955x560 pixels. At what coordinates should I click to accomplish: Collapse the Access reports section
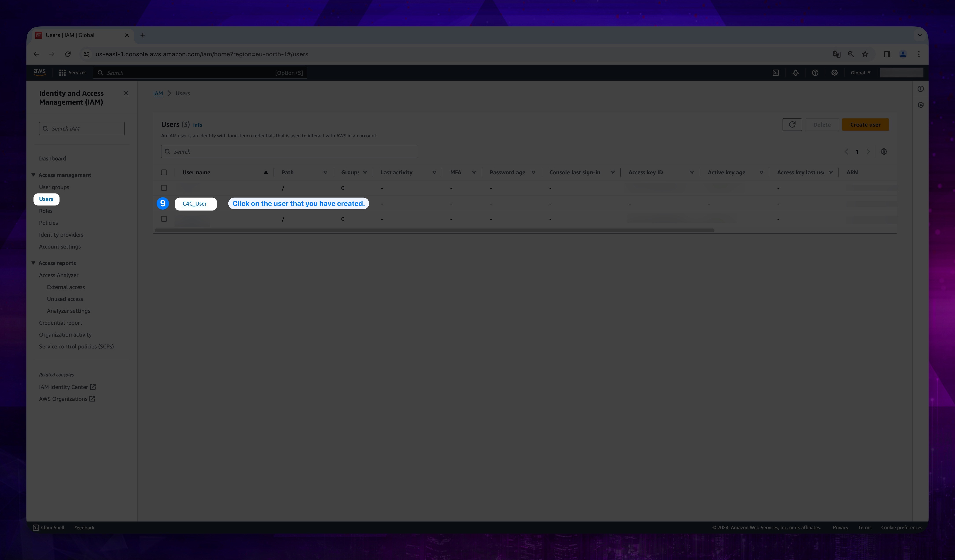point(33,263)
